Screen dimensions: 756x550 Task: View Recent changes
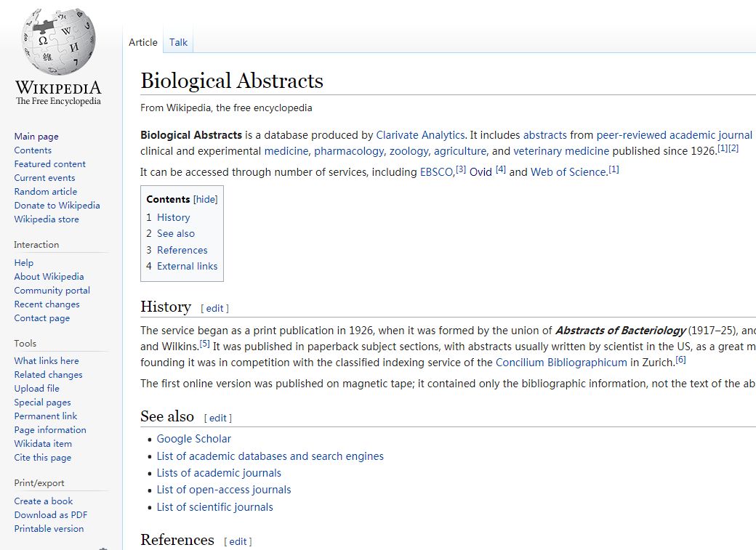coord(47,304)
